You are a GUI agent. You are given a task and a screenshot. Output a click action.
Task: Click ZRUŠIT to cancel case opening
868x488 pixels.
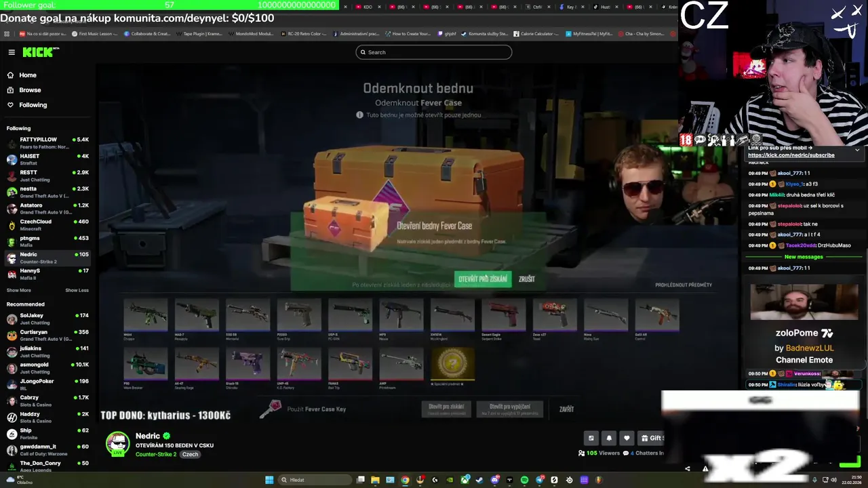pos(527,279)
